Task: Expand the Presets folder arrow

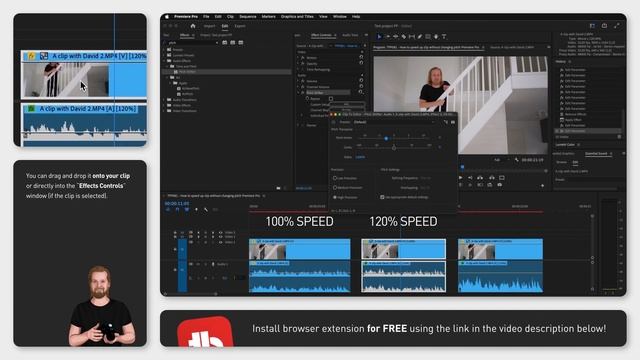Action: [x=164, y=49]
